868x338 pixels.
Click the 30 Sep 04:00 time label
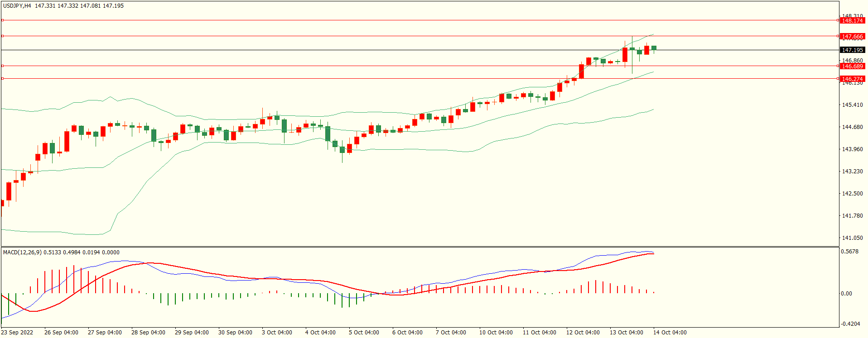click(235, 332)
